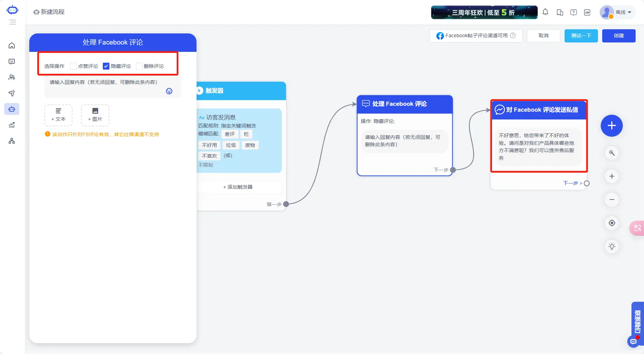Open the contacts sidebar icon
The height and width of the screenshot is (354, 644).
click(x=12, y=77)
